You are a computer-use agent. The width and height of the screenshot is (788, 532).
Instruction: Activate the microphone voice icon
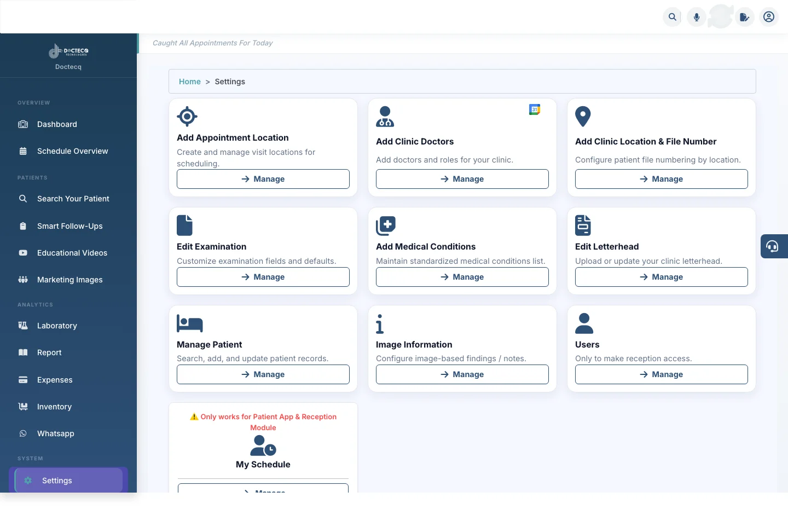tap(697, 17)
